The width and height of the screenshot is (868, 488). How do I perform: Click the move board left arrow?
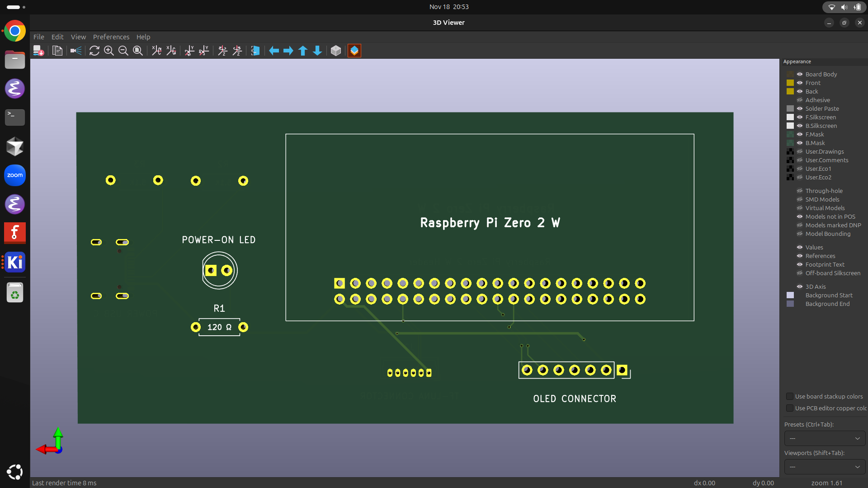274,51
